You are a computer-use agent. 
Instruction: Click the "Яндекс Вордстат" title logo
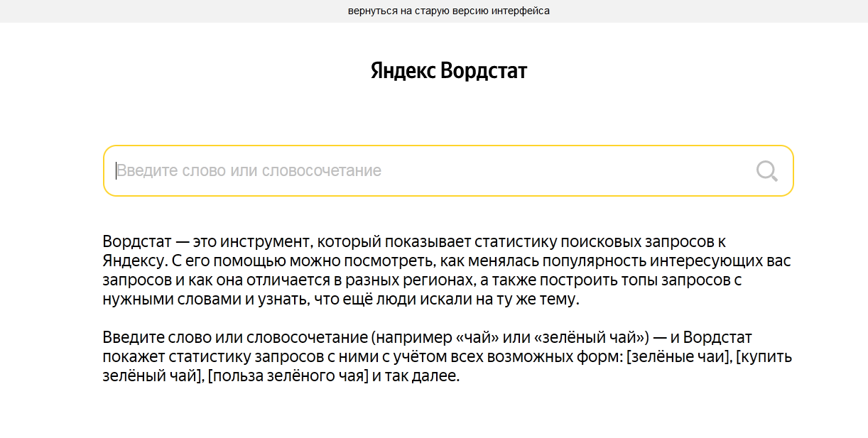click(449, 71)
